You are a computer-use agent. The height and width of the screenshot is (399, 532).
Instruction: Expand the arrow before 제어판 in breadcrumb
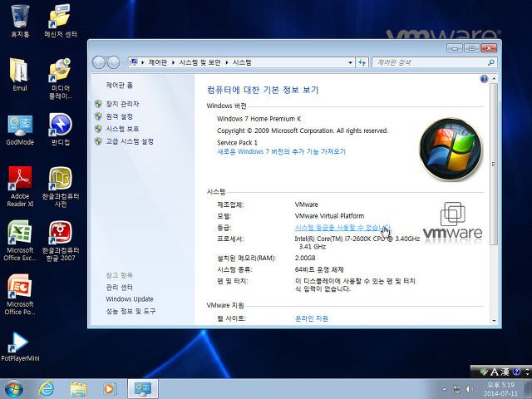click(x=142, y=62)
